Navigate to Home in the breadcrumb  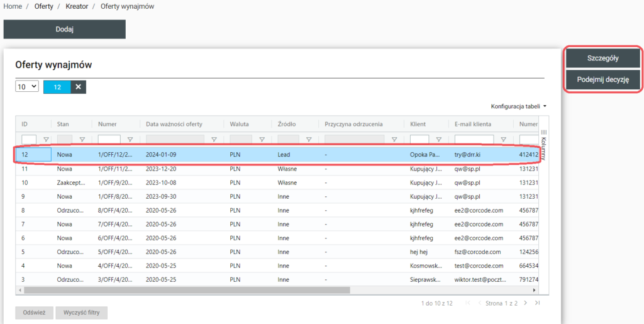[13, 6]
